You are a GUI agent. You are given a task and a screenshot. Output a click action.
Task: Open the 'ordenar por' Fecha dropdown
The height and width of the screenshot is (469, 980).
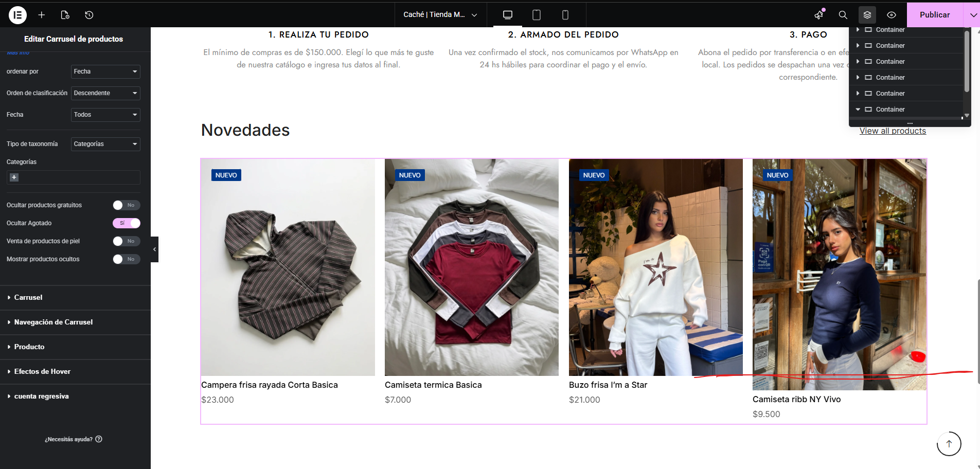(x=105, y=71)
